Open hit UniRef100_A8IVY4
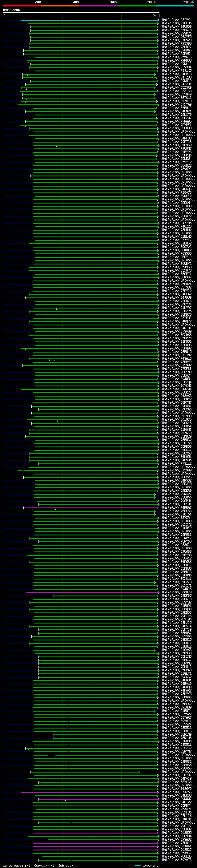The width and height of the screenshot is (197, 868). tap(177, 20)
